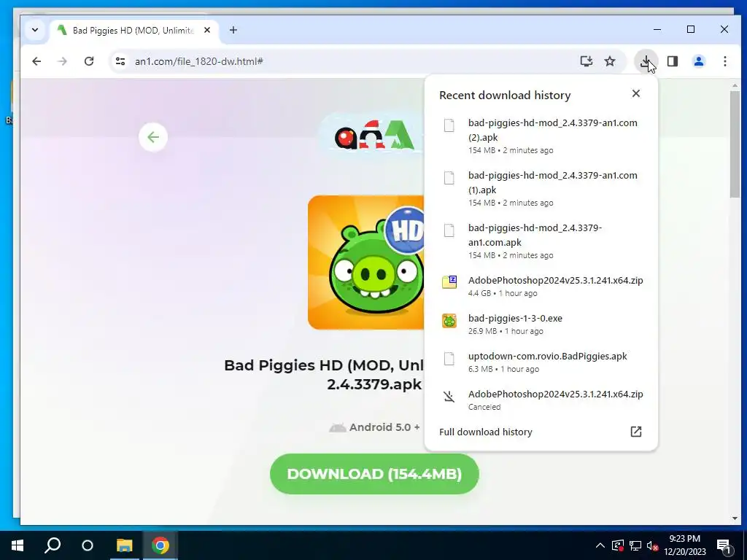Click the site information icon in address bar
Screen dimensions: 747x560
pyautogui.click(x=120, y=61)
